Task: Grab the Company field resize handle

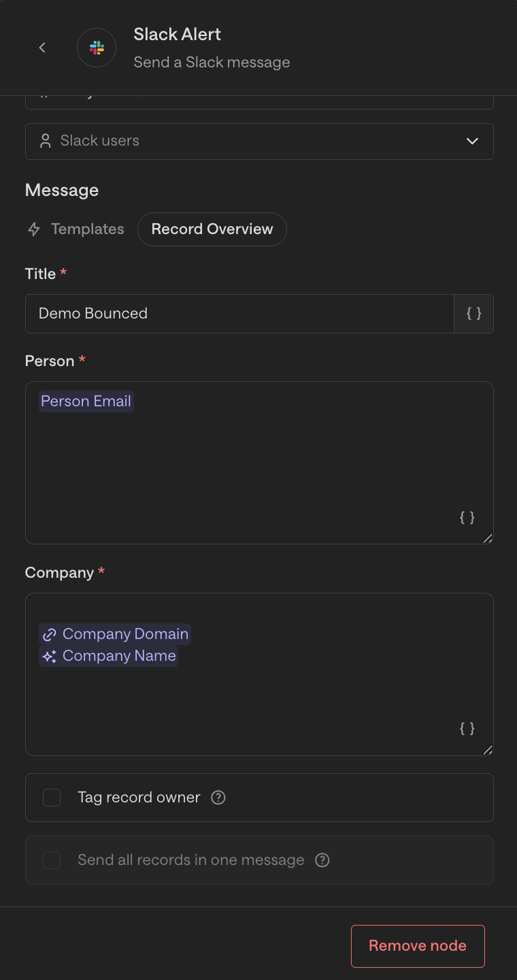Action: click(487, 750)
